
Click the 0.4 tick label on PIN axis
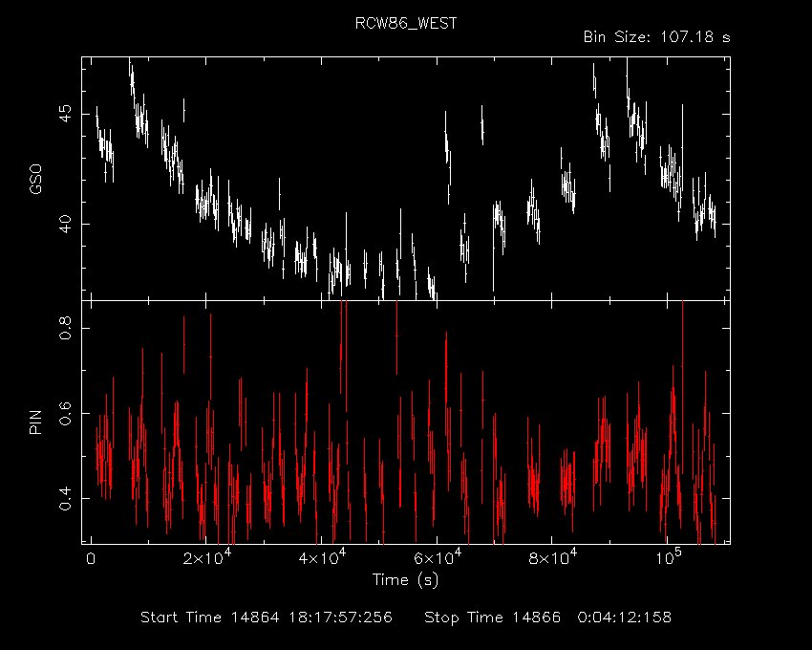pos(65,498)
